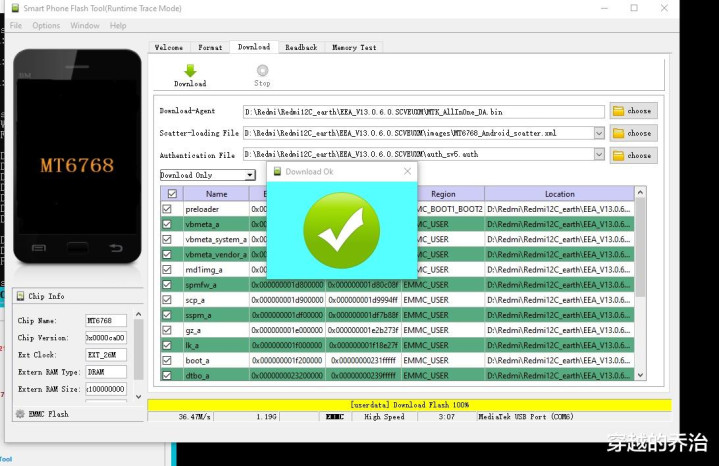Click the Scatter-loading File choose folder button
The width and height of the screenshot is (719, 466).
coord(633,133)
